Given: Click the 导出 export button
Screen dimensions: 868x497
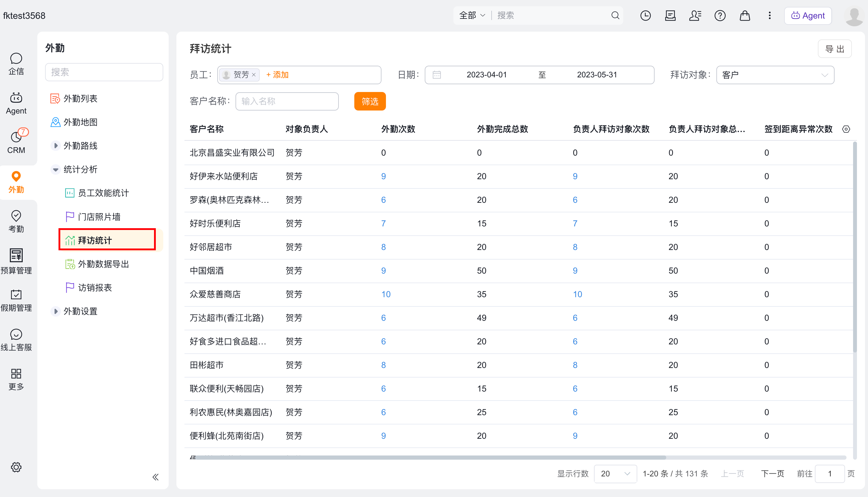Looking at the screenshot, I should pos(834,49).
